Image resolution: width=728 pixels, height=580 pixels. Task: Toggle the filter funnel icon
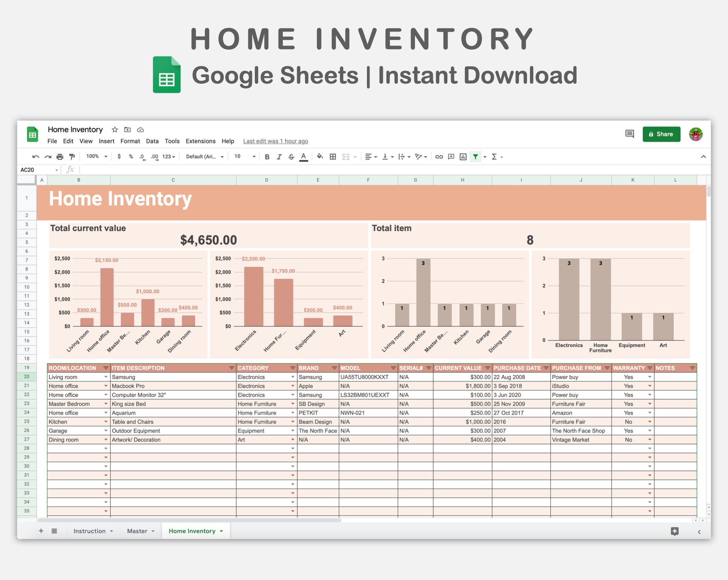point(475,157)
